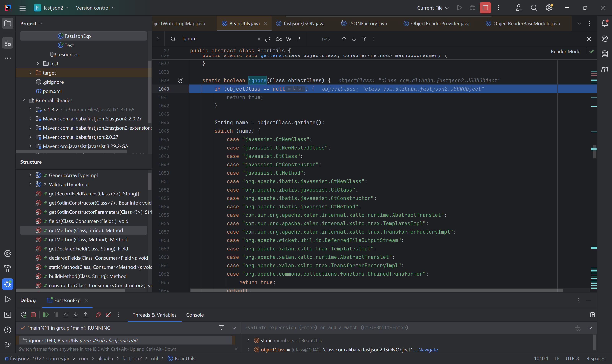This screenshot has width=612, height=364.
Task: Toggle Regex option in find bar
Action: pos(299,39)
